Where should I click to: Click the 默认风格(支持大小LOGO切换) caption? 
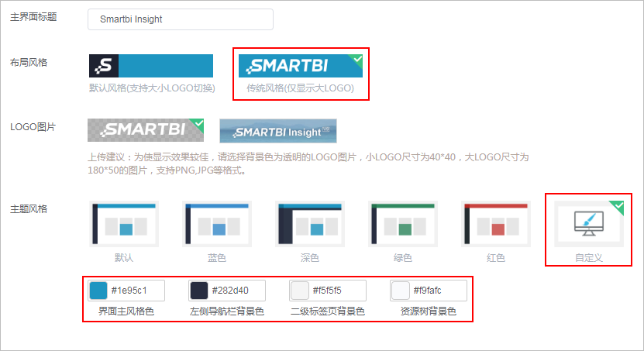pyautogui.click(x=152, y=88)
